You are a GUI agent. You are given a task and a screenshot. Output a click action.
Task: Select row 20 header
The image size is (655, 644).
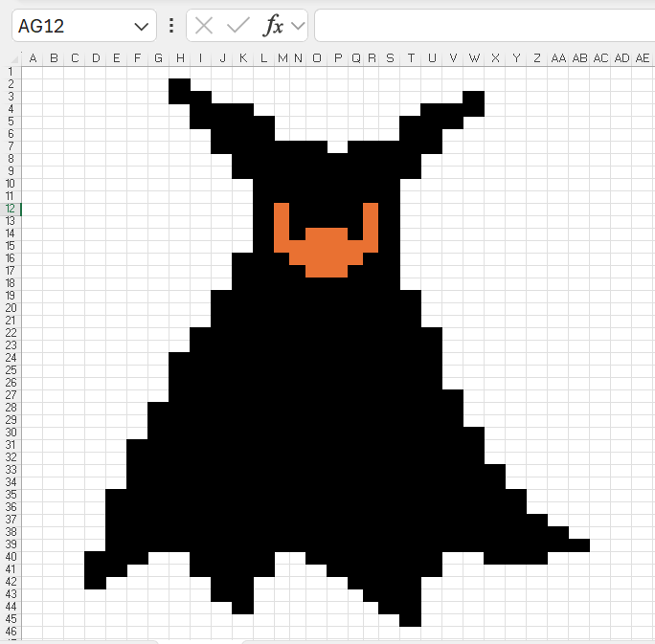pyautogui.click(x=11, y=308)
